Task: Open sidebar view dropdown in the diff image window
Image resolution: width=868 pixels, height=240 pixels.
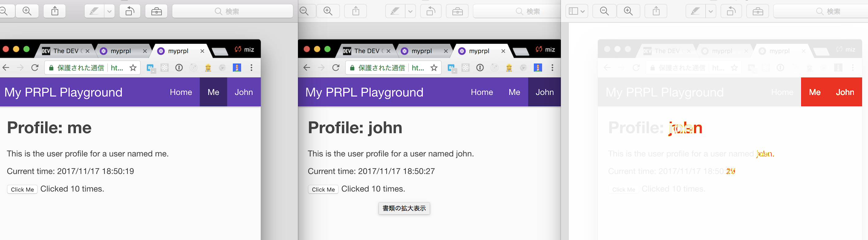Action: [x=577, y=11]
